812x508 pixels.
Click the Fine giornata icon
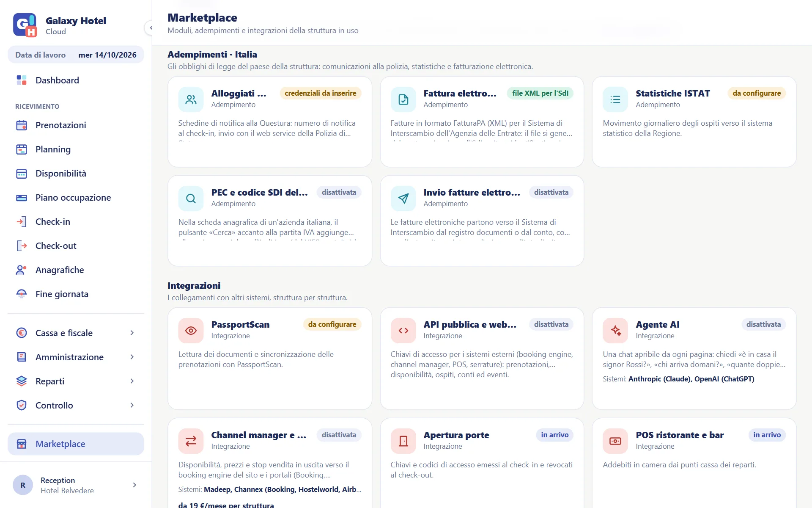[22, 294]
